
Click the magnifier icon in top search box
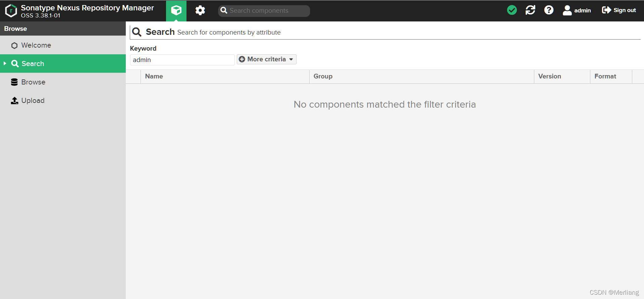(x=224, y=11)
